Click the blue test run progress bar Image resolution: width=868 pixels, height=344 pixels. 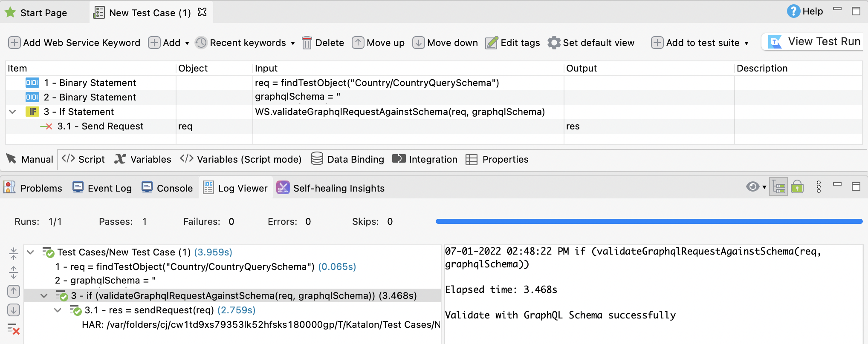click(x=648, y=221)
